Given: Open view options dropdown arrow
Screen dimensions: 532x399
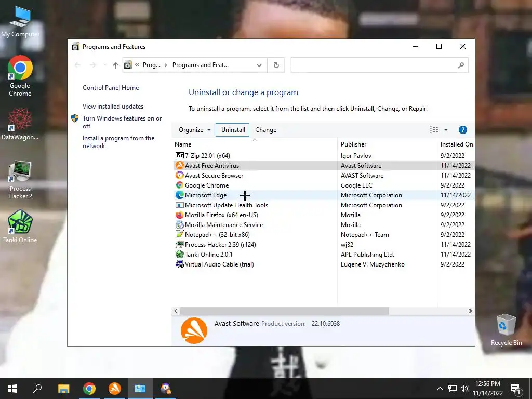Looking at the screenshot, I should tap(446, 129).
